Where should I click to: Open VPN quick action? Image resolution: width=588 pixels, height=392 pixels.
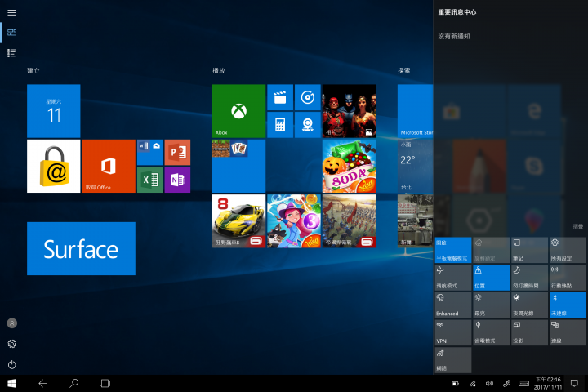pos(453,332)
